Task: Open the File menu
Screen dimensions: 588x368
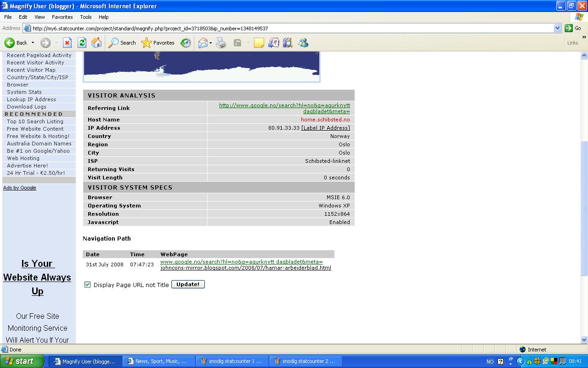Action: (x=8, y=17)
